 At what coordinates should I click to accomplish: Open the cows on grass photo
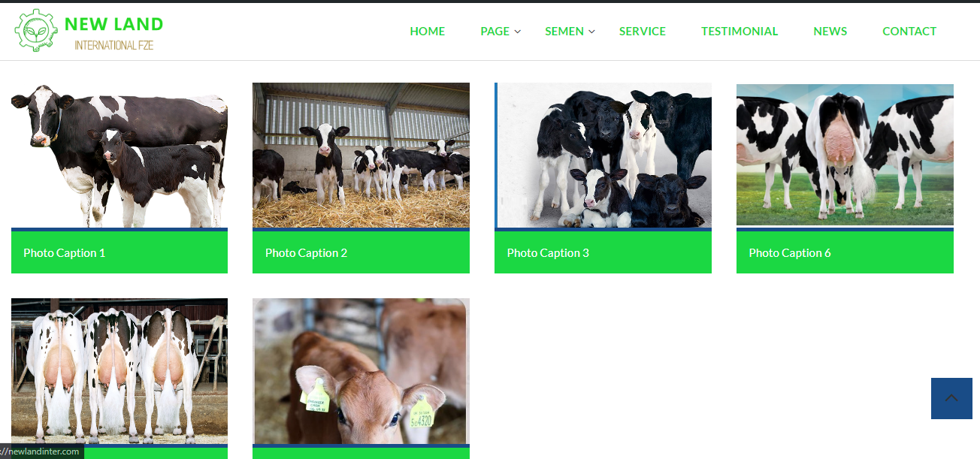click(845, 155)
